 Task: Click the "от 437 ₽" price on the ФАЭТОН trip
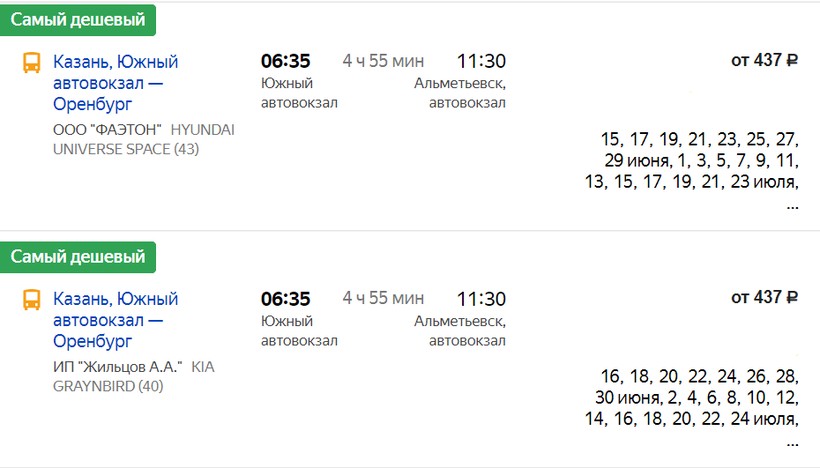tap(764, 60)
